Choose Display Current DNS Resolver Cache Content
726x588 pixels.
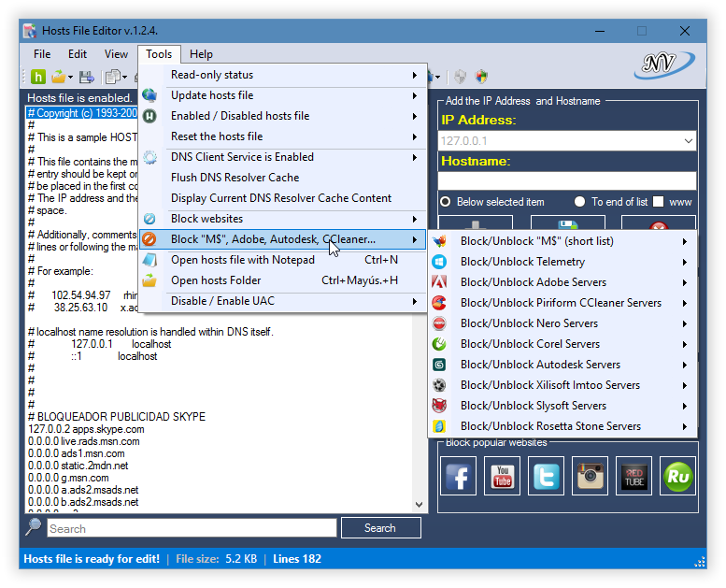click(282, 198)
